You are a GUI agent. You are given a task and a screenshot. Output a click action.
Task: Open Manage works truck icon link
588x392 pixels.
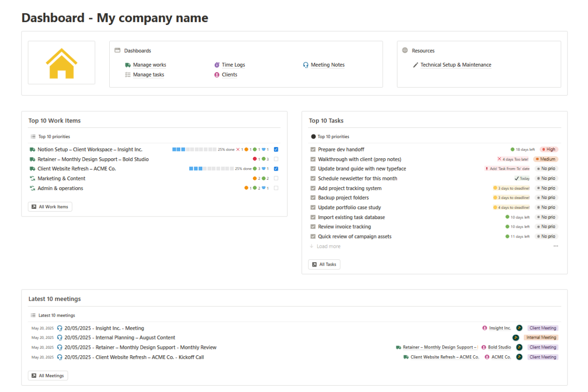point(128,65)
